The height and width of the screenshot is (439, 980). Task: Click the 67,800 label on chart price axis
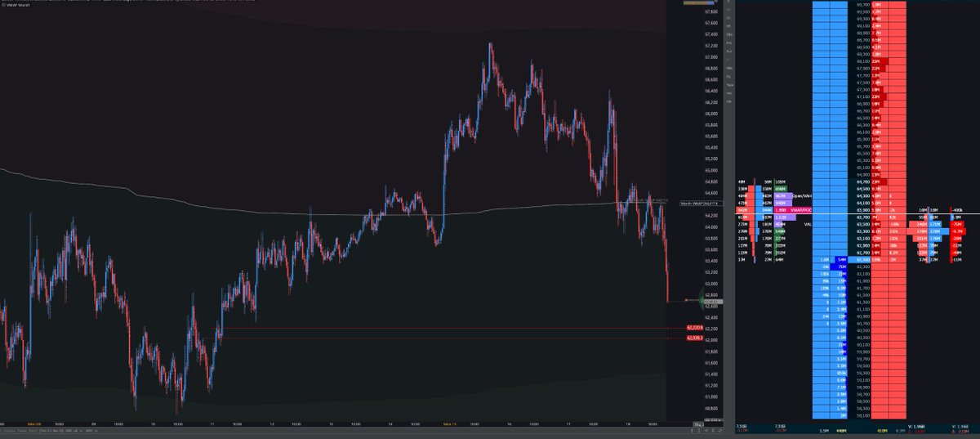click(710, 11)
